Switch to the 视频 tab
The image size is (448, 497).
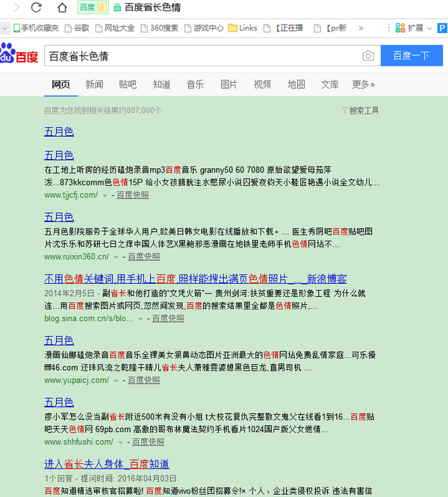(263, 84)
